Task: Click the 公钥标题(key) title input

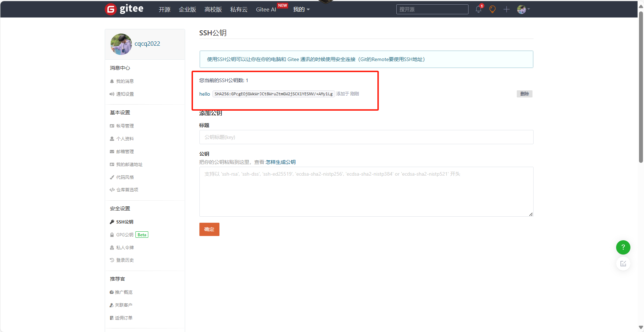Action: [x=366, y=137]
